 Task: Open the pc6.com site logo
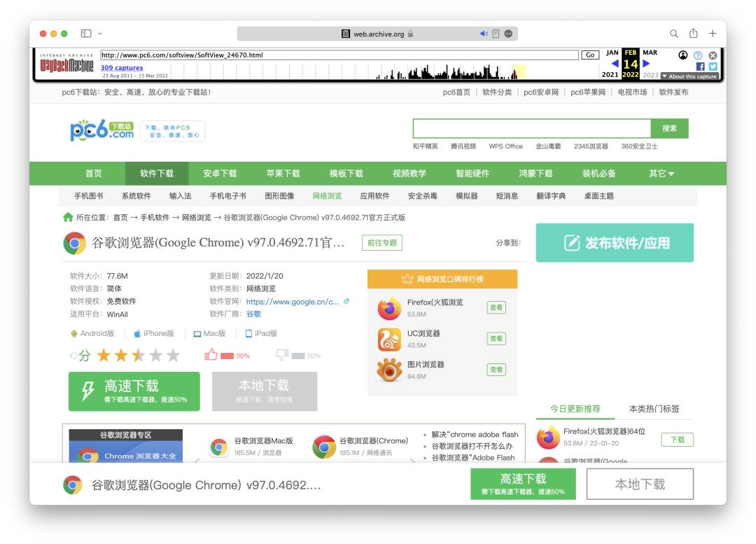point(102,130)
